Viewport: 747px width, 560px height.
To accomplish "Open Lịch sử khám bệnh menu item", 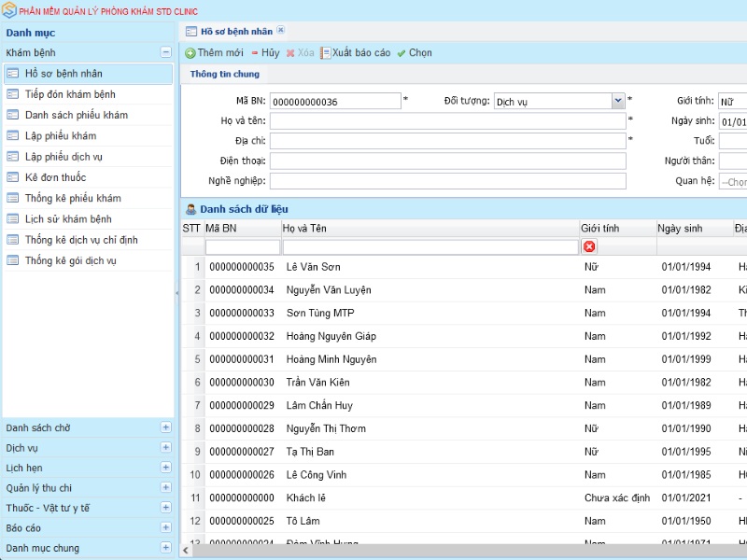I will (88, 219).
